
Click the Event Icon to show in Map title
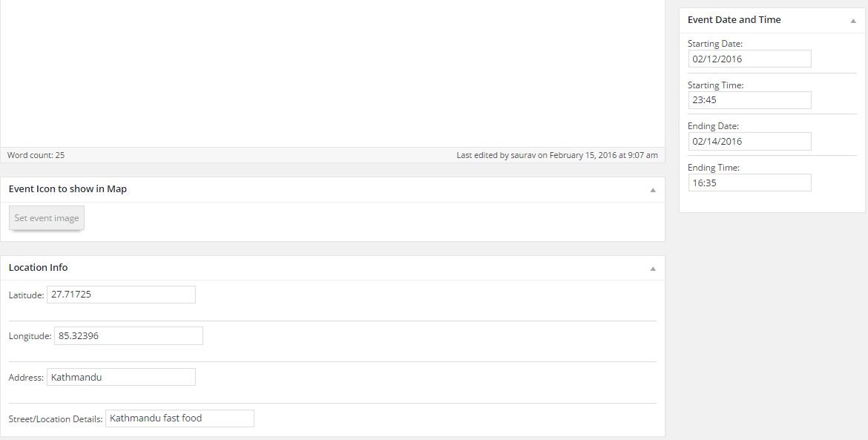tap(68, 189)
